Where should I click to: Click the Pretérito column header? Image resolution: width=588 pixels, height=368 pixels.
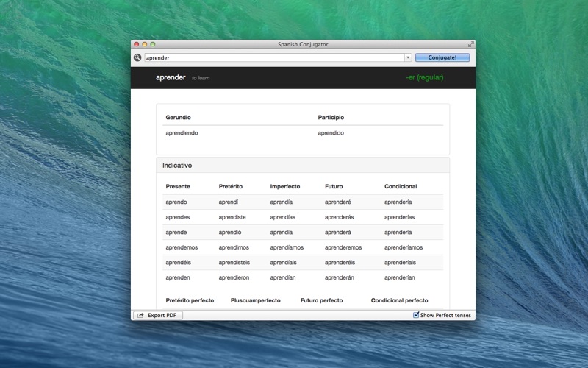[231, 187]
